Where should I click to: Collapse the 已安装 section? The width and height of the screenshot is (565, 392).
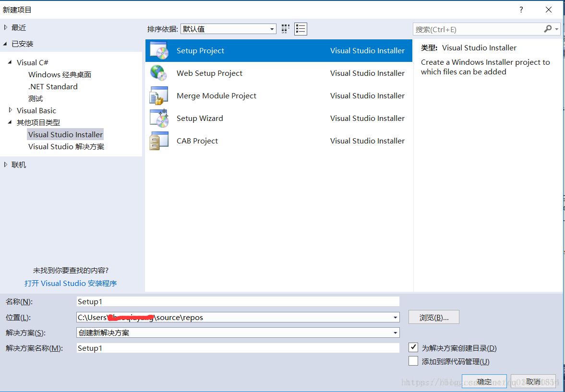click(x=5, y=44)
